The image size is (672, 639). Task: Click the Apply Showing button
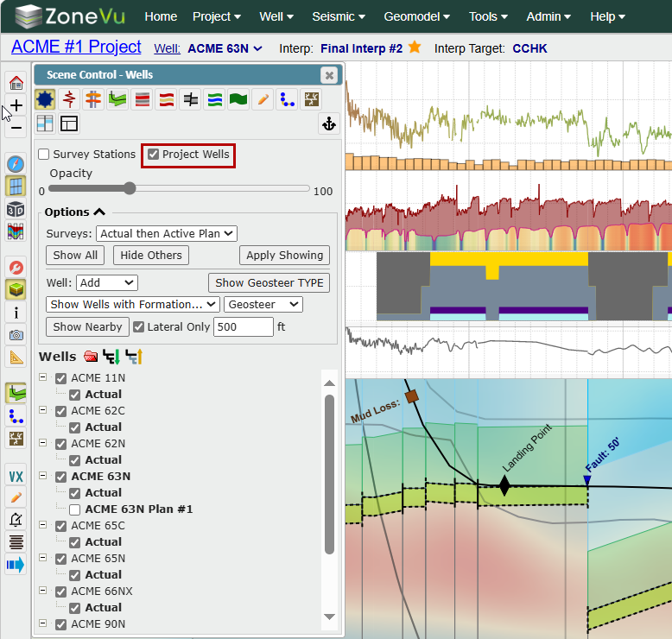point(284,256)
